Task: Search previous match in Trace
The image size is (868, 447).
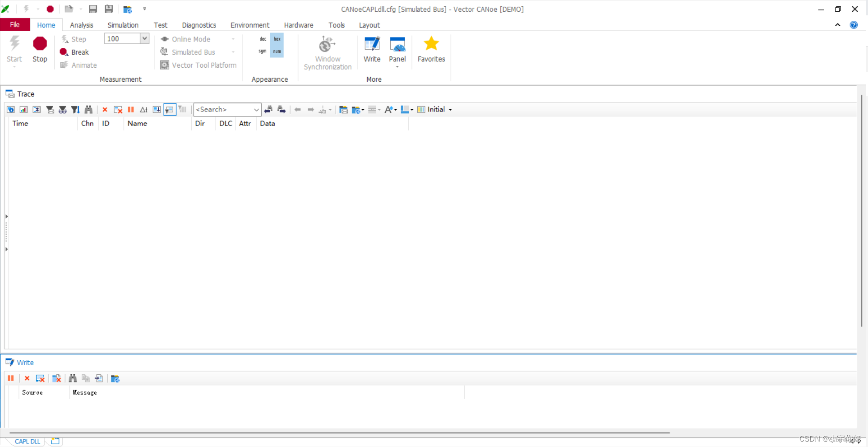Action: pyautogui.click(x=268, y=109)
